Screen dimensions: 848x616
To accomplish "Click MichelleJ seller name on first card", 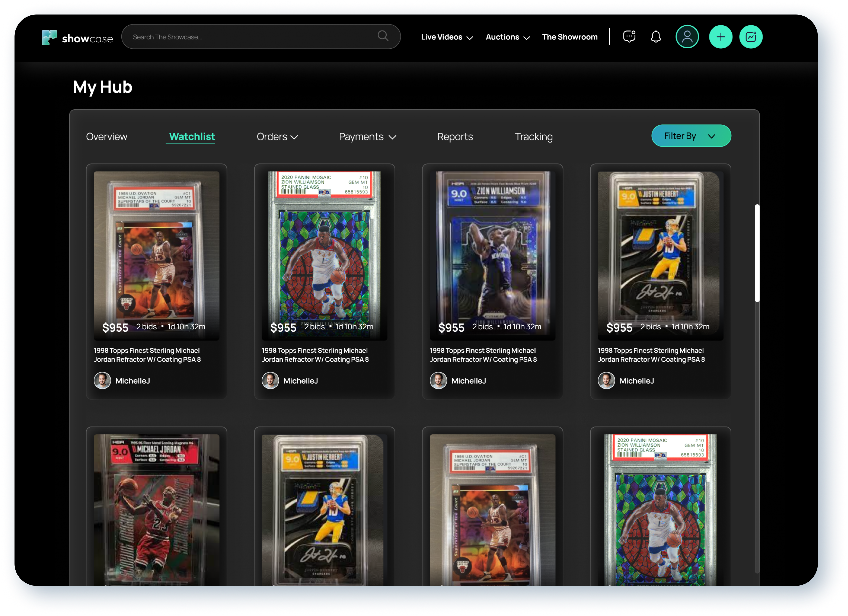I will point(132,380).
